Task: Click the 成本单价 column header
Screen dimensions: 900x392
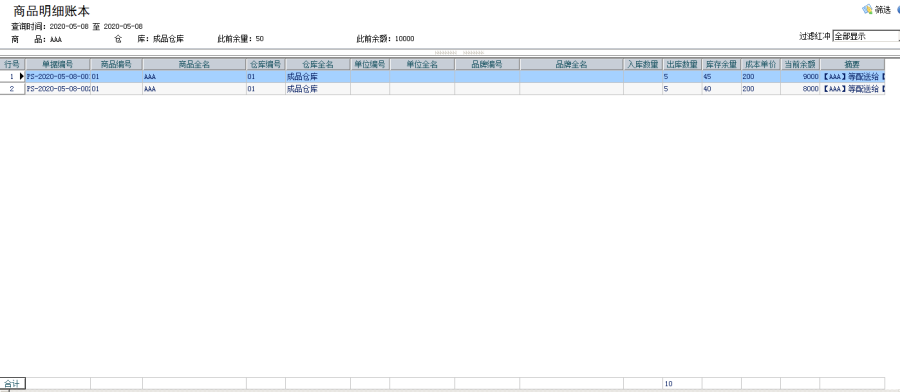Action: click(x=761, y=64)
